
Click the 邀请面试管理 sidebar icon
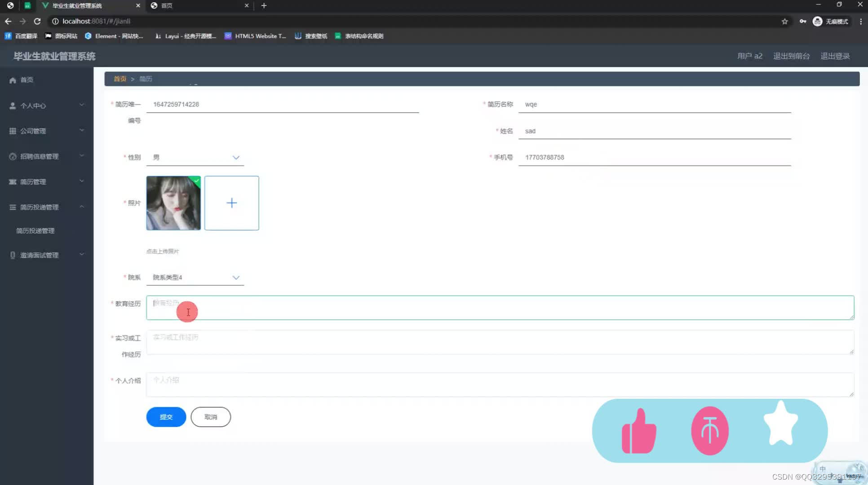[13, 255]
